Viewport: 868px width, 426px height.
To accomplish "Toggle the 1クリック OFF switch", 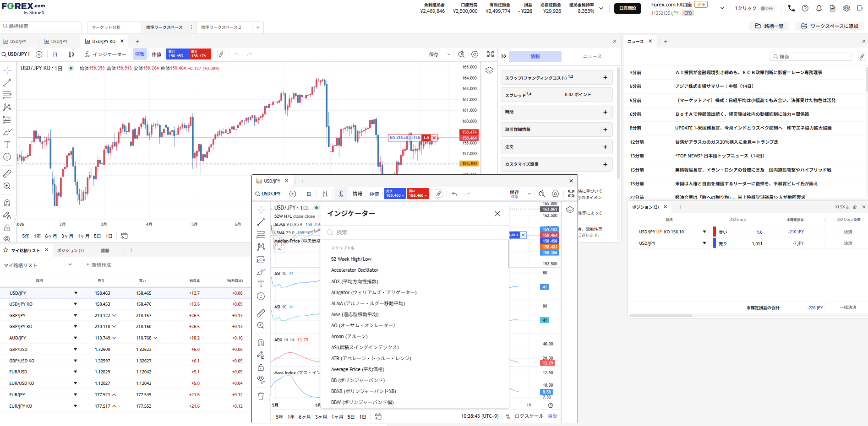I will point(767,8).
